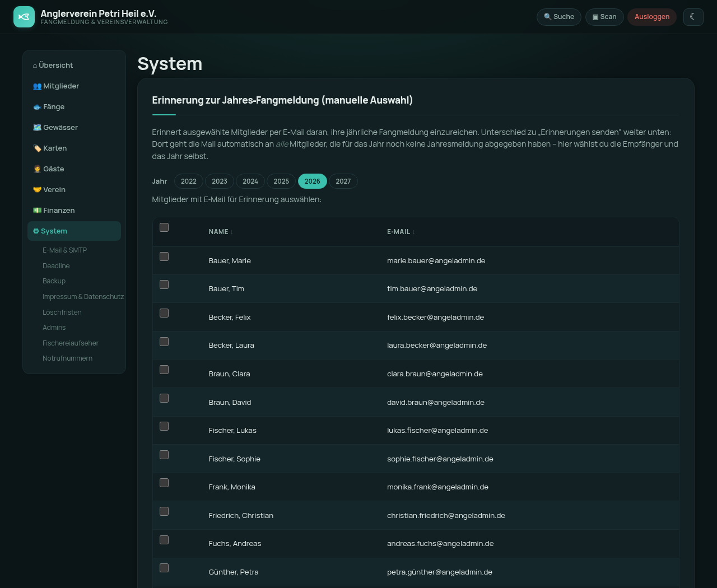Check the box for Fuchs, Andreas

tap(164, 540)
